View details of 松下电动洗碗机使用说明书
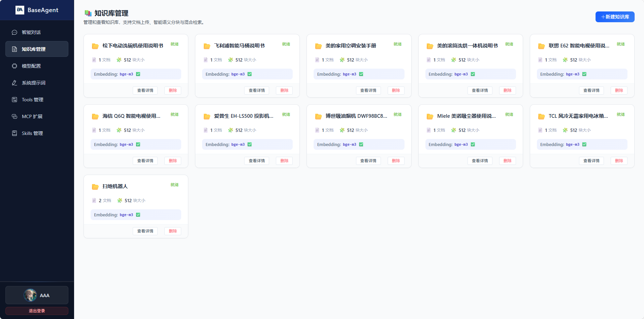644x319 pixels. [145, 91]
